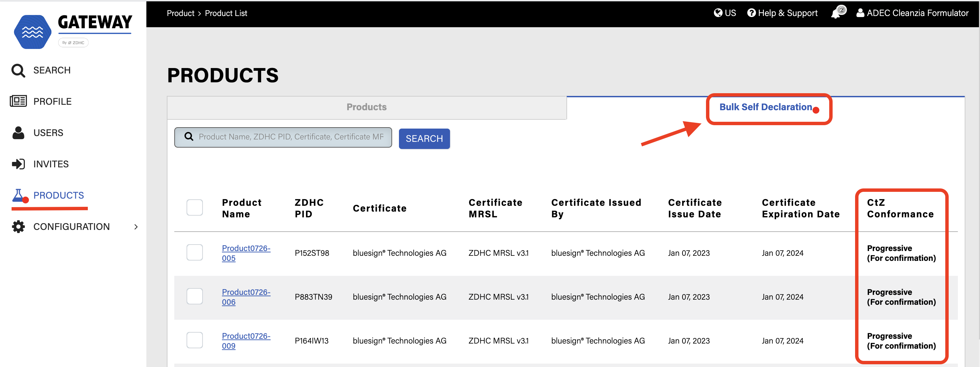
Task: Click Progressive status for Product0726-009
Action: coord(901,341)
